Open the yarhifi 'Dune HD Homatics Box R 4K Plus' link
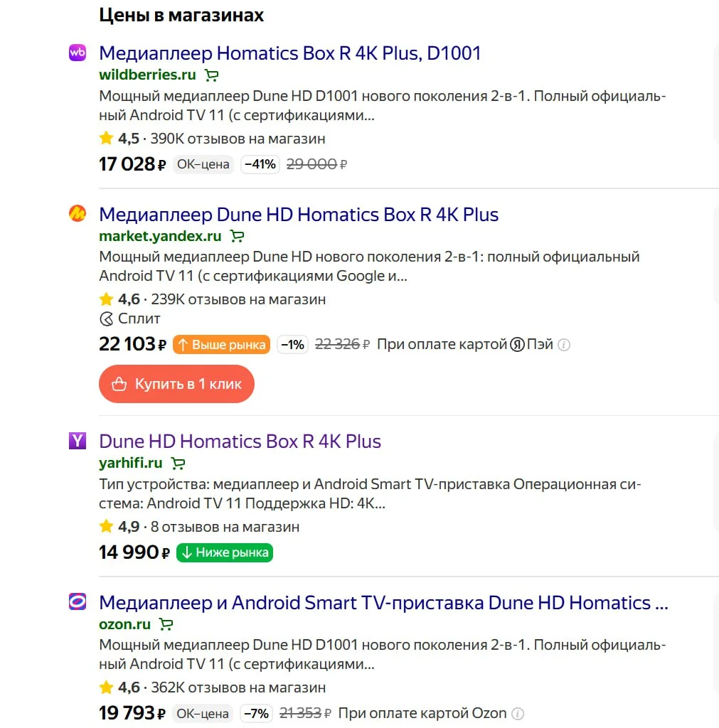The height and width of the screenshot is (728, 719). 240,441
